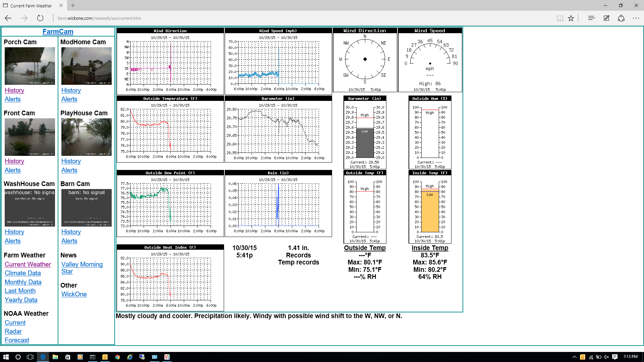The width and height of the screenshot is (644, 362).
Task: Open the network status tray icon
Action: pyautogui.click(x=591, y=357)
